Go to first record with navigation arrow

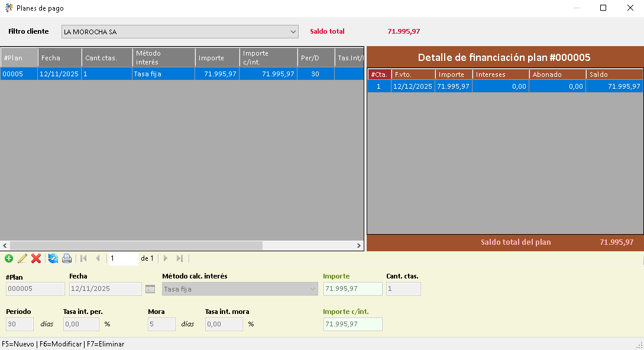(83, 258)
